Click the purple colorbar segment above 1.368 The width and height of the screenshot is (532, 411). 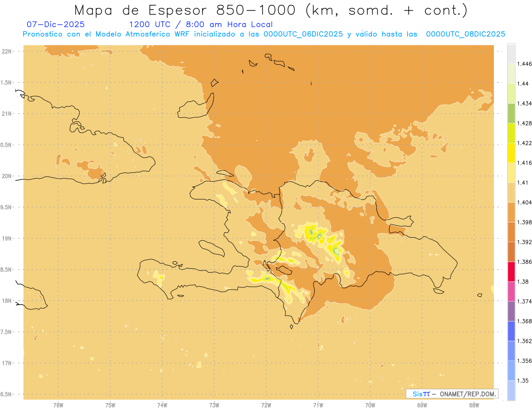[511, 311]
